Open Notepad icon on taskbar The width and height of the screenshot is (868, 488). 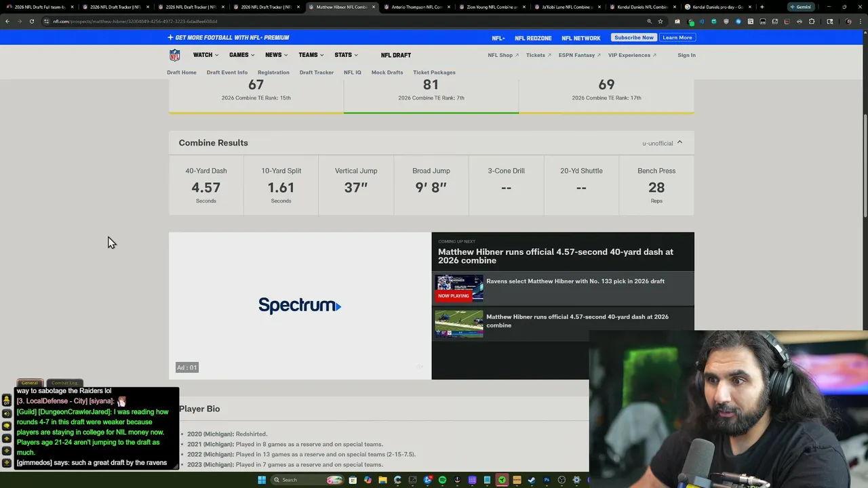(487, 480)
